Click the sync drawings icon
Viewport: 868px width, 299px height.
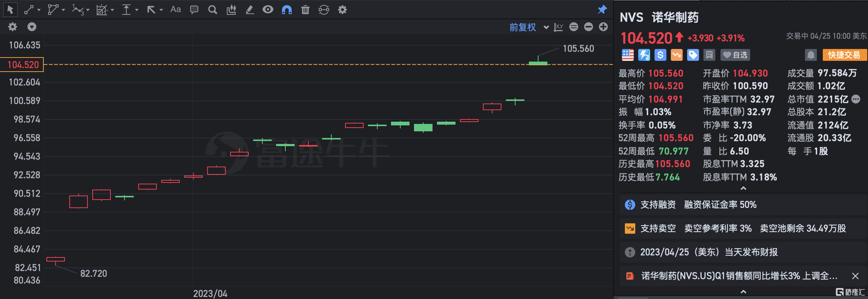[x=324, y=10]
